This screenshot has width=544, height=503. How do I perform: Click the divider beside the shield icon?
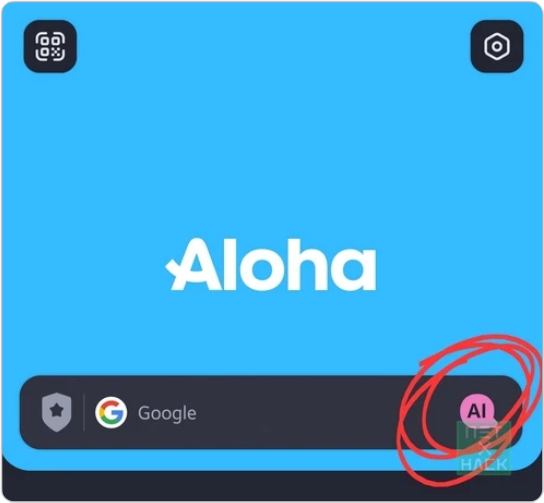84,412
